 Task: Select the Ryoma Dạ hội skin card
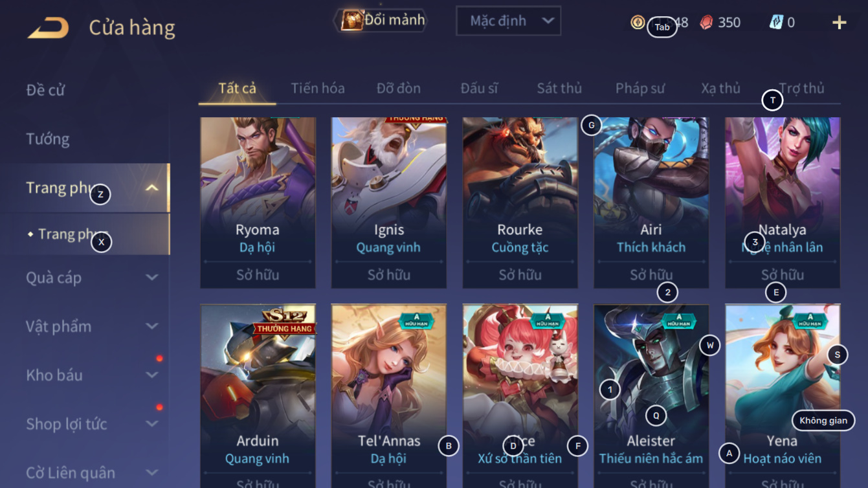pyautogui.click(x=258, y=203)
